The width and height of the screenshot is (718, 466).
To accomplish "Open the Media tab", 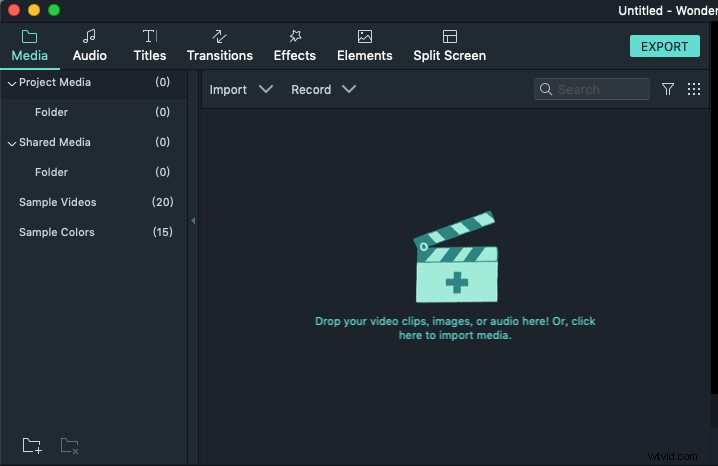I will [29, 46].
